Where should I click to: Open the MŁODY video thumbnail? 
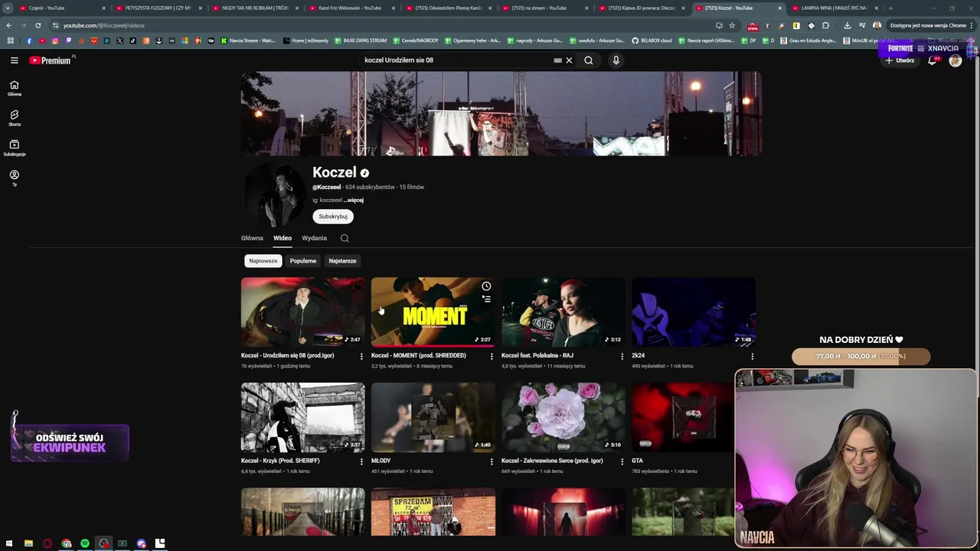(x=433, y=417)
